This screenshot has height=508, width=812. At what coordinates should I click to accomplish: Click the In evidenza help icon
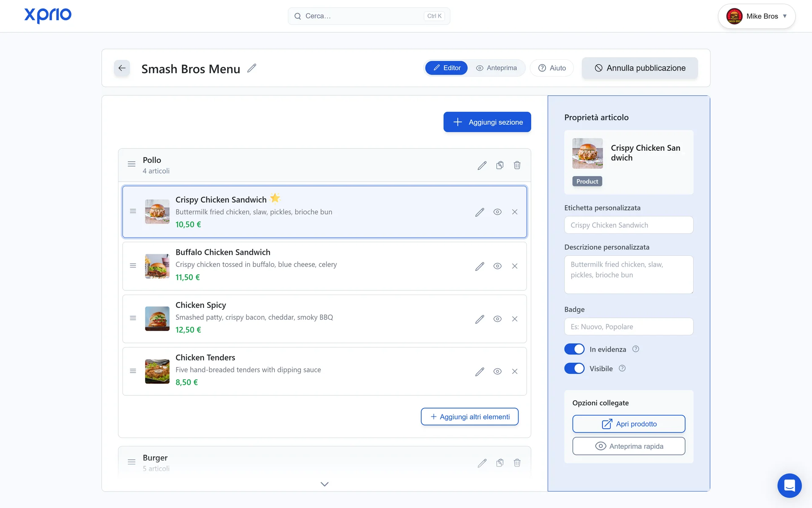click(x=636, y=349)
